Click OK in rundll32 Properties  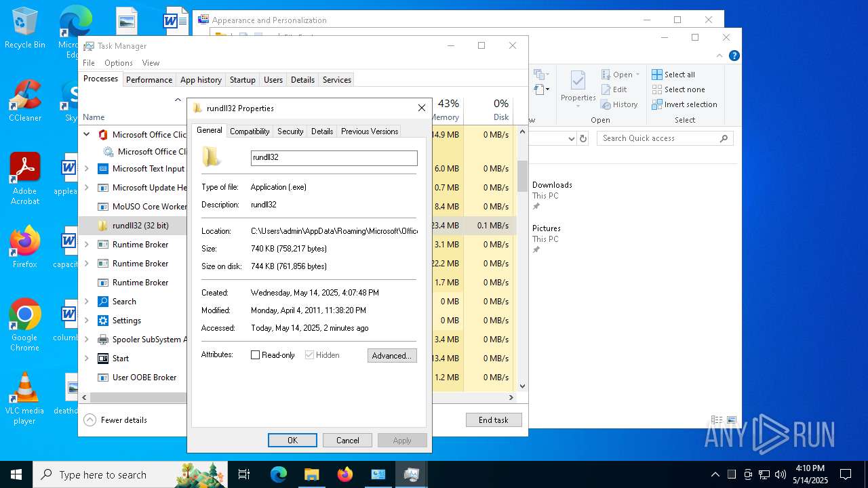pyautogui.click(x=292, y=441)
